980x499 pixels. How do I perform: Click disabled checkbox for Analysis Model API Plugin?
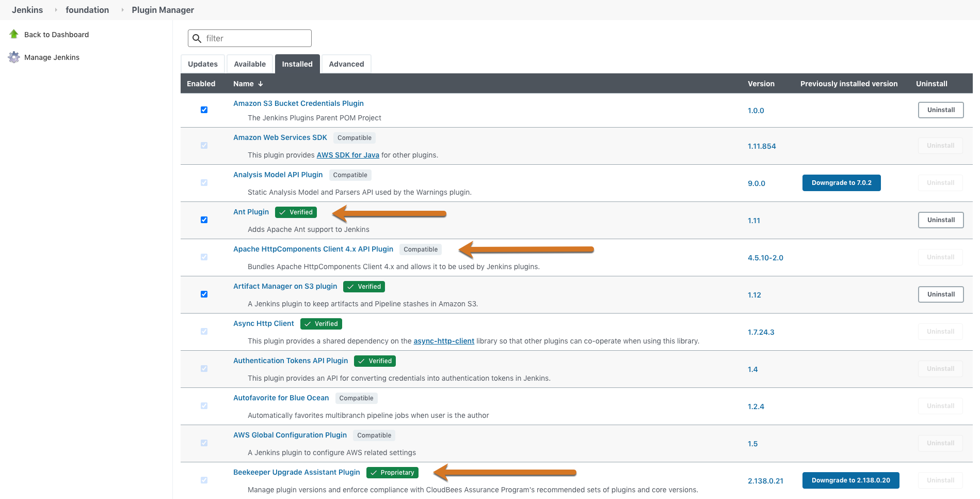tap(204, 183)
